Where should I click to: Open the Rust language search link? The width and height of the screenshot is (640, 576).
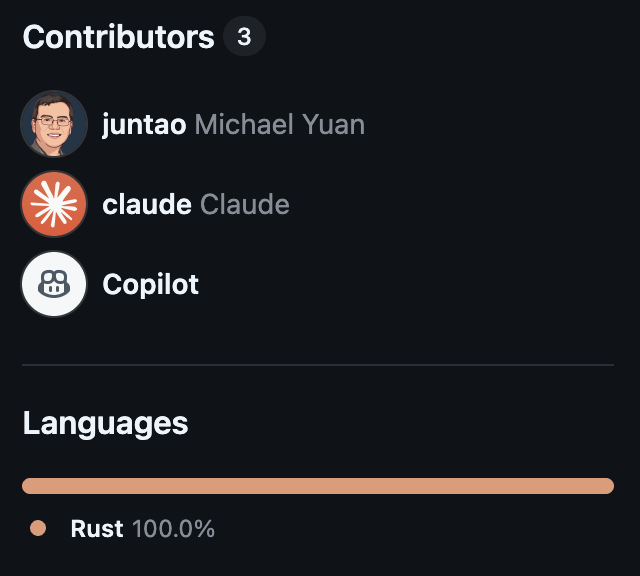97,528
